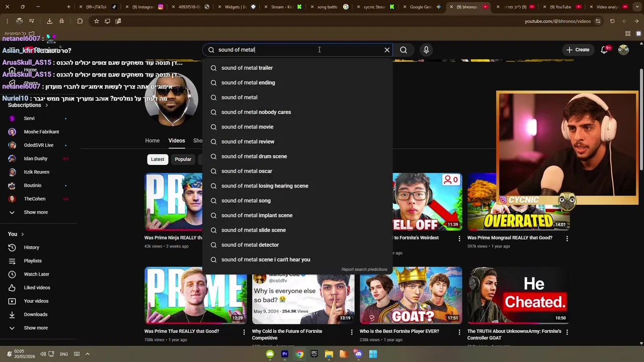644x362 pixels.
Task: Open options for Was Prime Mongraal video
Action: (x=567, y=238)
